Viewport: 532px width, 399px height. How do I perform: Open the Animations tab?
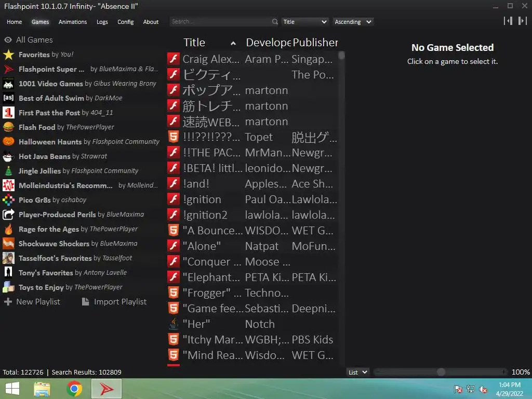(x=73, y=22)
